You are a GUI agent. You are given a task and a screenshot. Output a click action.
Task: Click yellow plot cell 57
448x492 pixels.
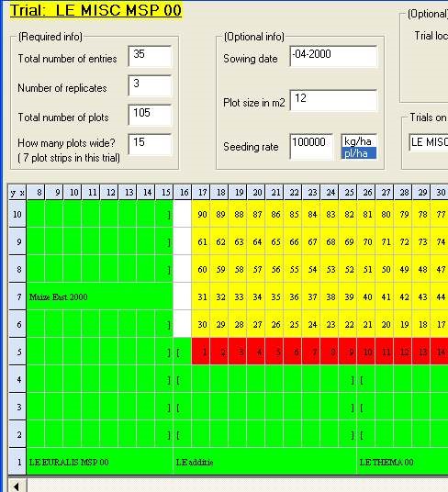(256, 269)
